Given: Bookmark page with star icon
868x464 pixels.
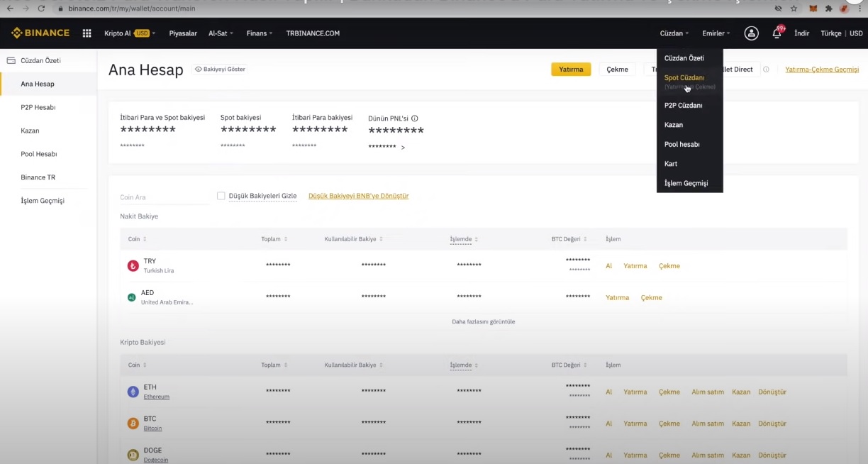Looking at the screenshot, I should click(x=794, y=9).
